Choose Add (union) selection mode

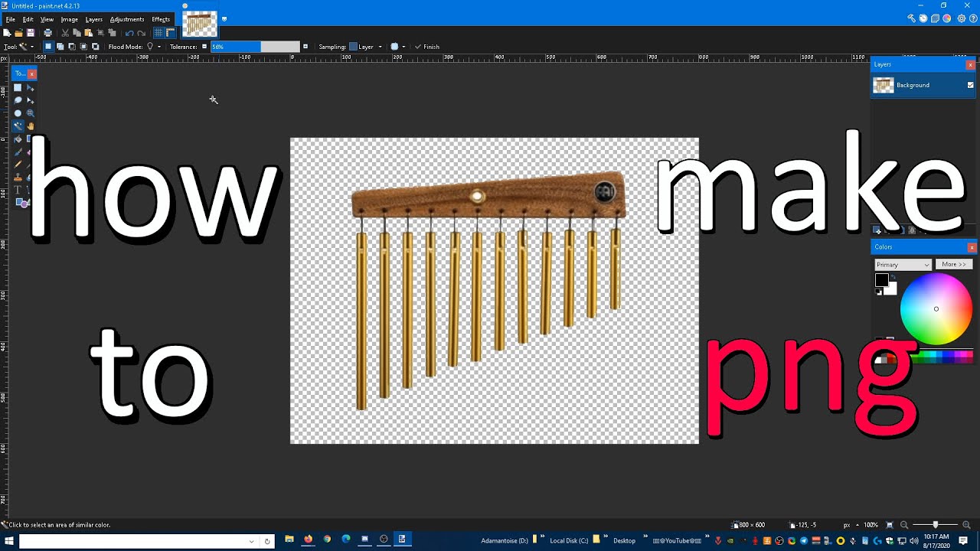[60, 47]
